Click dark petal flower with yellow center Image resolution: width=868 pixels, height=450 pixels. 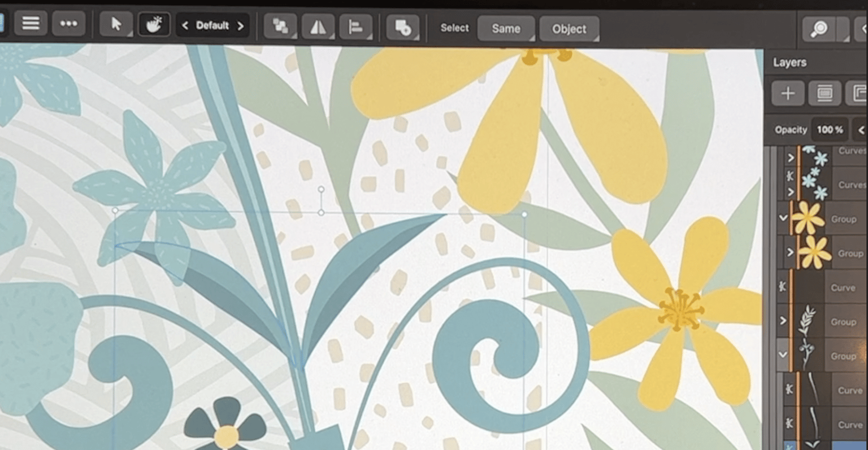[225, 425]
